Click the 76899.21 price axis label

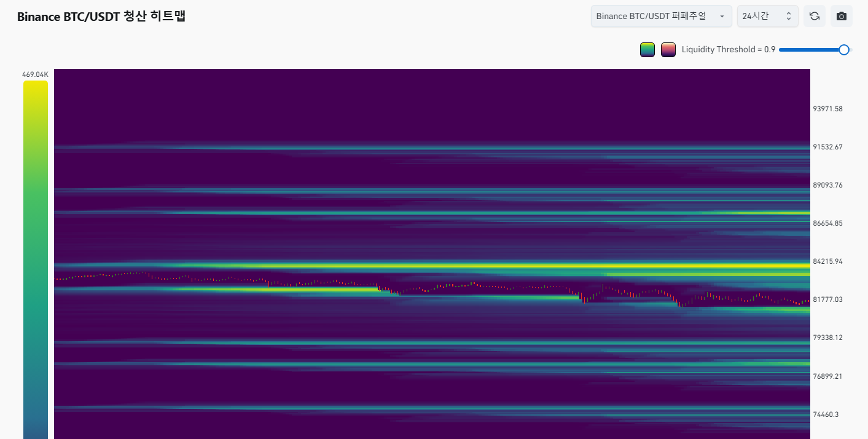pyautogui.click(x=828, y=376)
